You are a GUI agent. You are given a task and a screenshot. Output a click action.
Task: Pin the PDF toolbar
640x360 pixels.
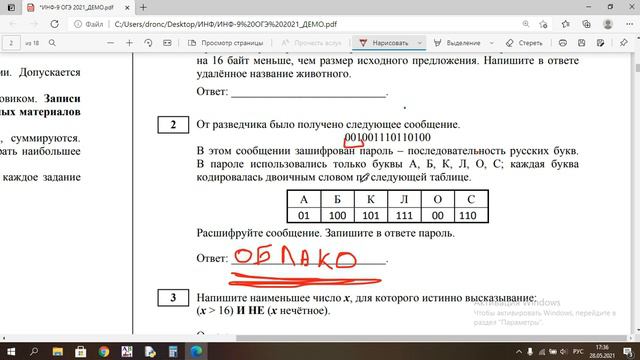tap(623, 43)
